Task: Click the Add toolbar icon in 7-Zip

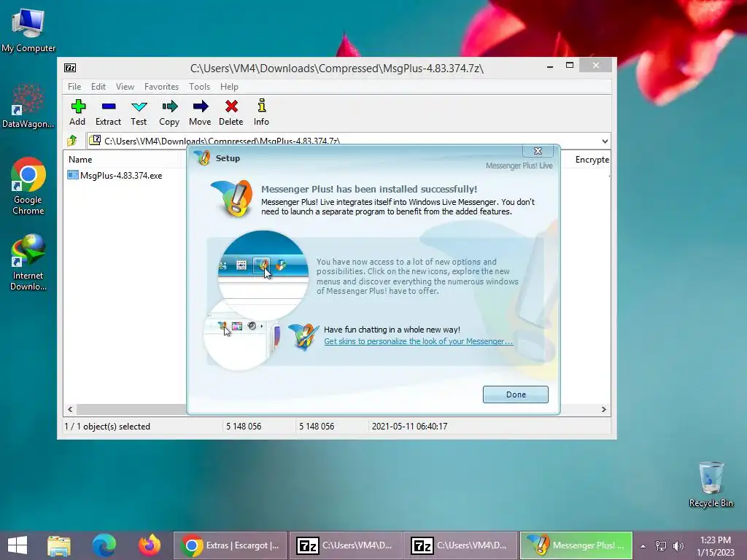Action: (77, 106)
